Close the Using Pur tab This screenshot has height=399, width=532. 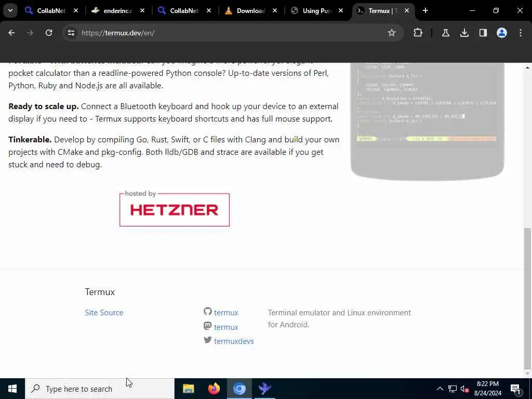(341, 10)
